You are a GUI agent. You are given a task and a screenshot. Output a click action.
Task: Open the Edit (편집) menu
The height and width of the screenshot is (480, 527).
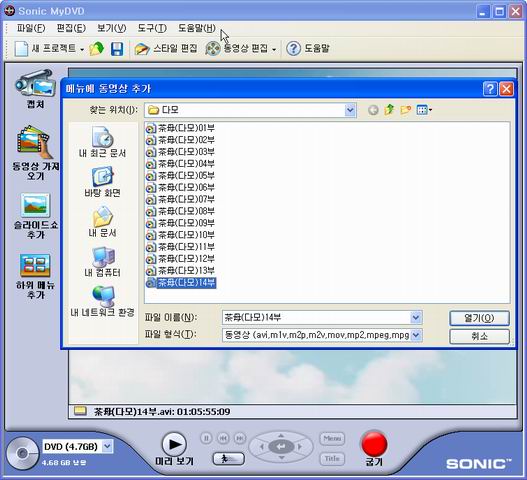71,28
